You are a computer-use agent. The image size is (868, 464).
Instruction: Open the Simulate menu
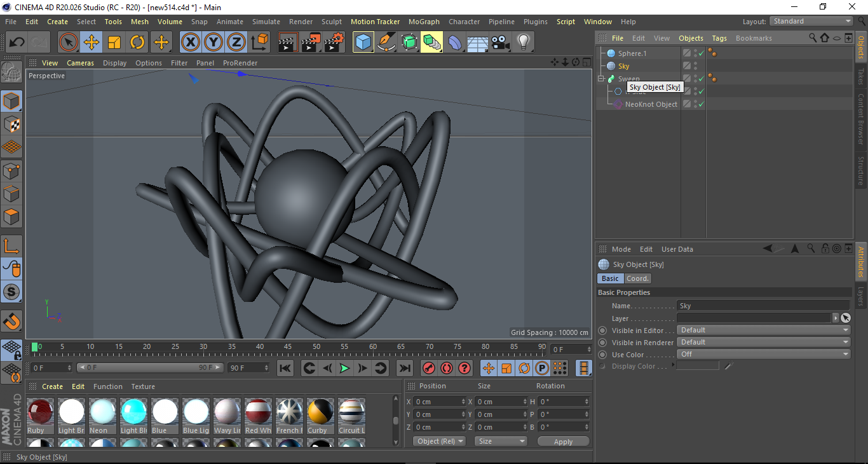pyautogui.click(x=266, y=22)
